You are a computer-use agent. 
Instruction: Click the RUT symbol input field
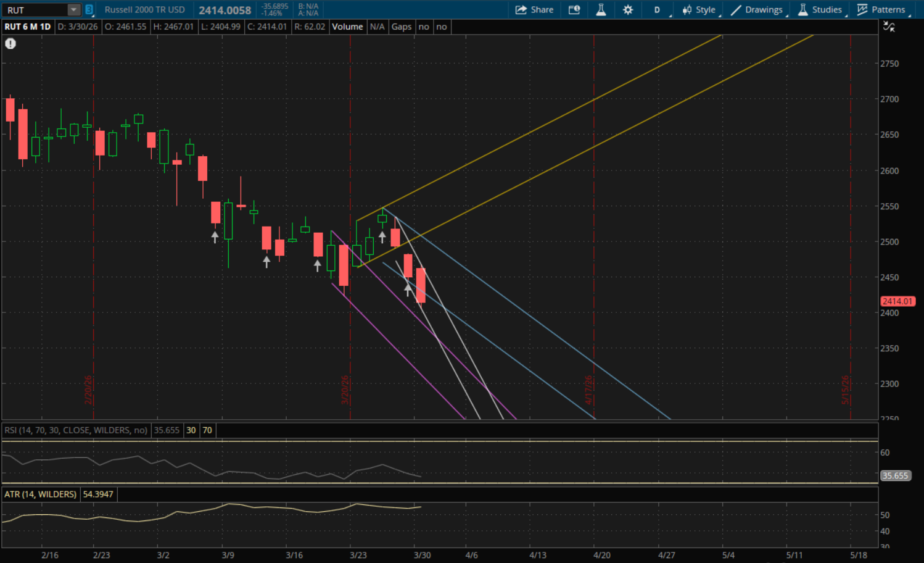[34, 10]
